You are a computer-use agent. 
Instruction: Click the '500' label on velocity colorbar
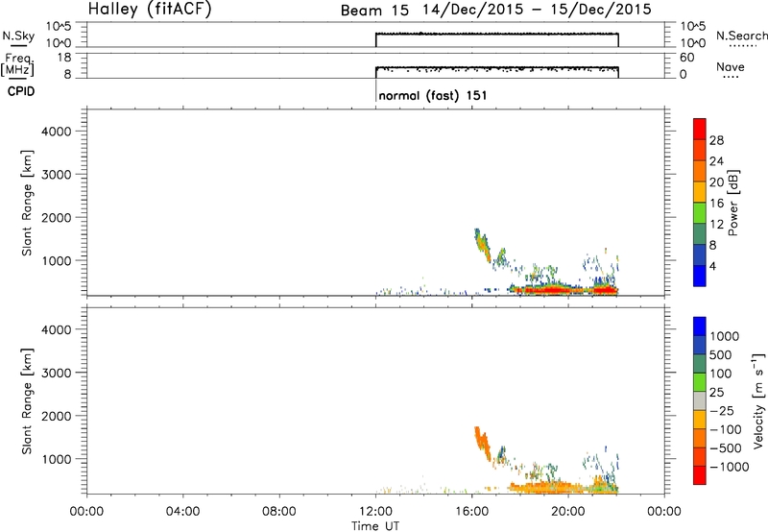point(721,354)
